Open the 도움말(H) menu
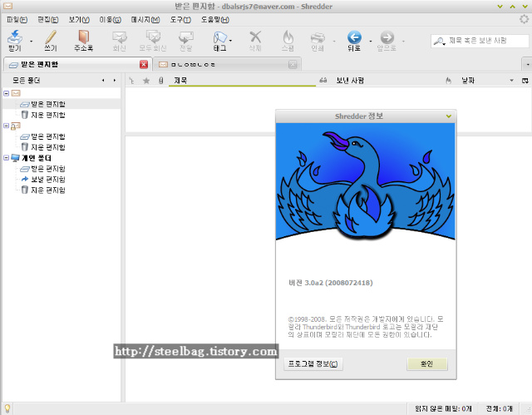Viewport: 532px width, 415px height. coord(215,20)
